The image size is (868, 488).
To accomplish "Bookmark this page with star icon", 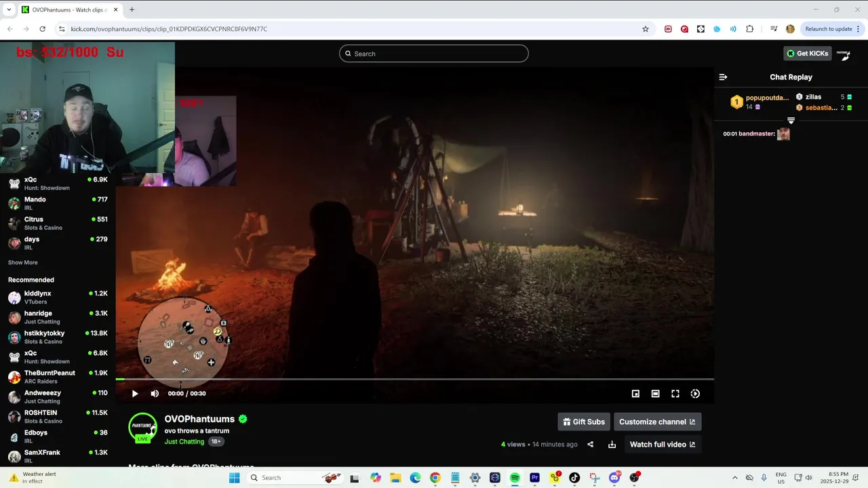I will [646, 29].
